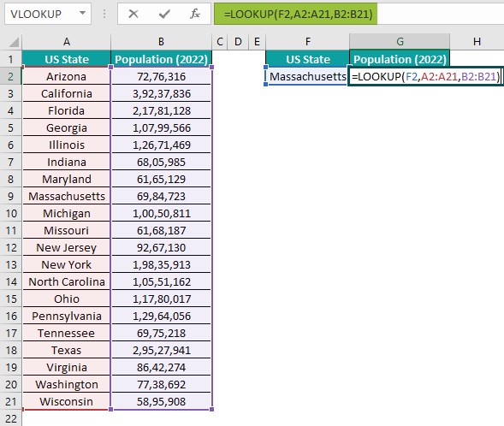Image resolution: width=504 pixels, height=426 pixels.
Task: Select the Wisconsin cell
Action: point(66,401)
